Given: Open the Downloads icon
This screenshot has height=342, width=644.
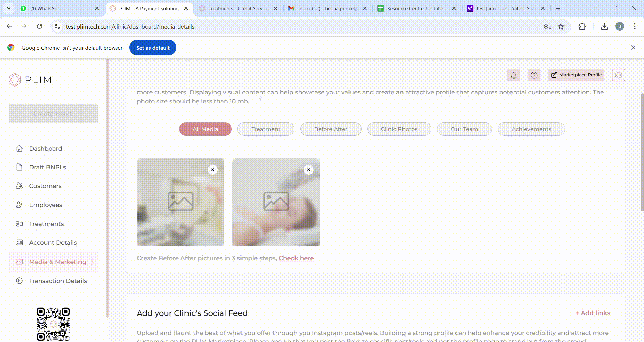Looking at the screenshot, I should pyautogui.click(x=604, y=26).
